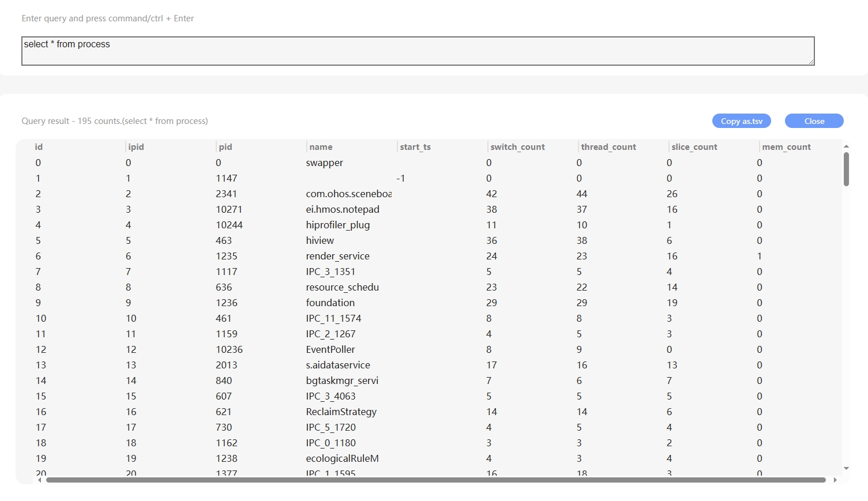868x501 pixels.
Task: Click the 'mem_count' column header
Action: 786,147
